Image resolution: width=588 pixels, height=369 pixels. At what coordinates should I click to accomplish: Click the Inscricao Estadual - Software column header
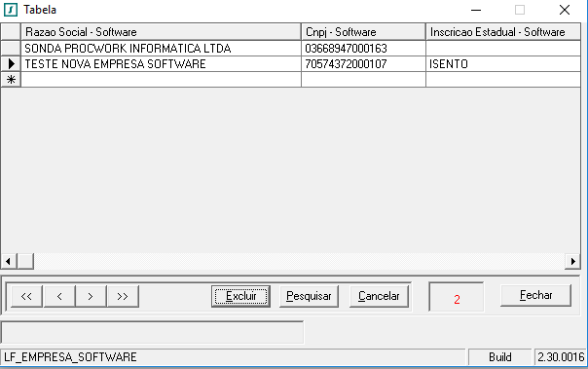click(503, 32)
